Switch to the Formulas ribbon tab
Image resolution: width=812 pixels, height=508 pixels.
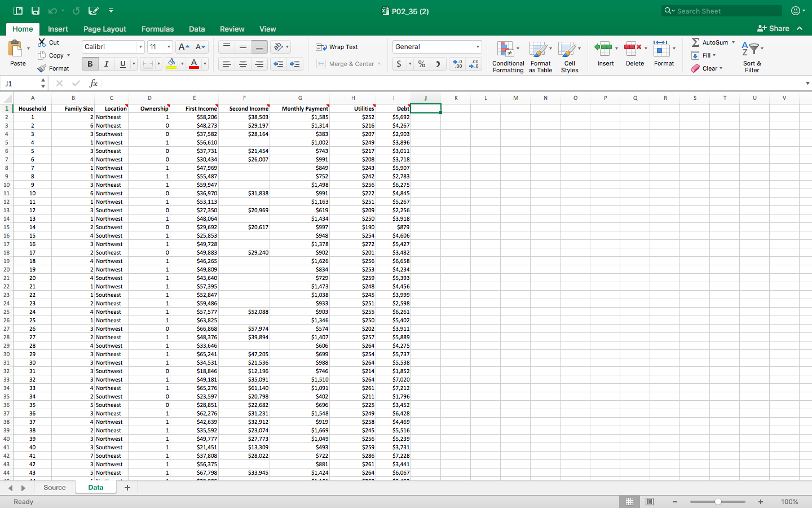tap(157, 29)
